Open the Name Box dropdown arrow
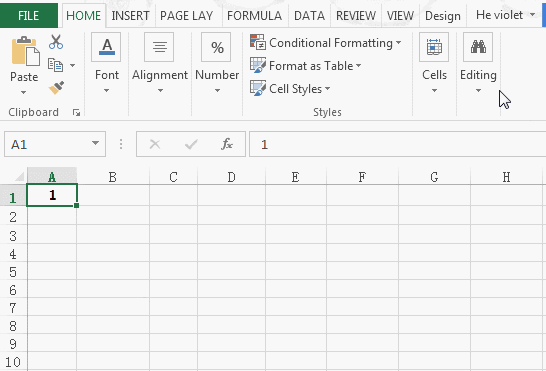Screen dimensions: 546x371 coord(95,143)
